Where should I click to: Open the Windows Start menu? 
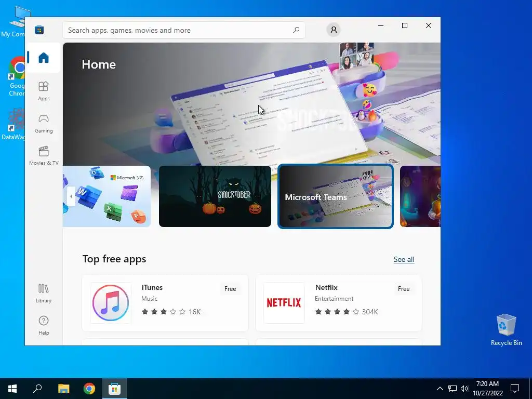[x=12, y=389]
